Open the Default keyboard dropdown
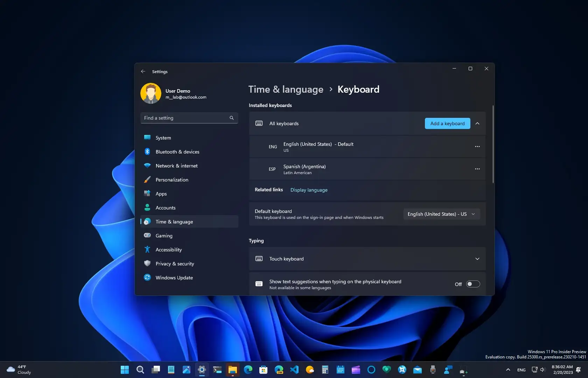Screen dimensions: 588x378 [x=441, y=214]
